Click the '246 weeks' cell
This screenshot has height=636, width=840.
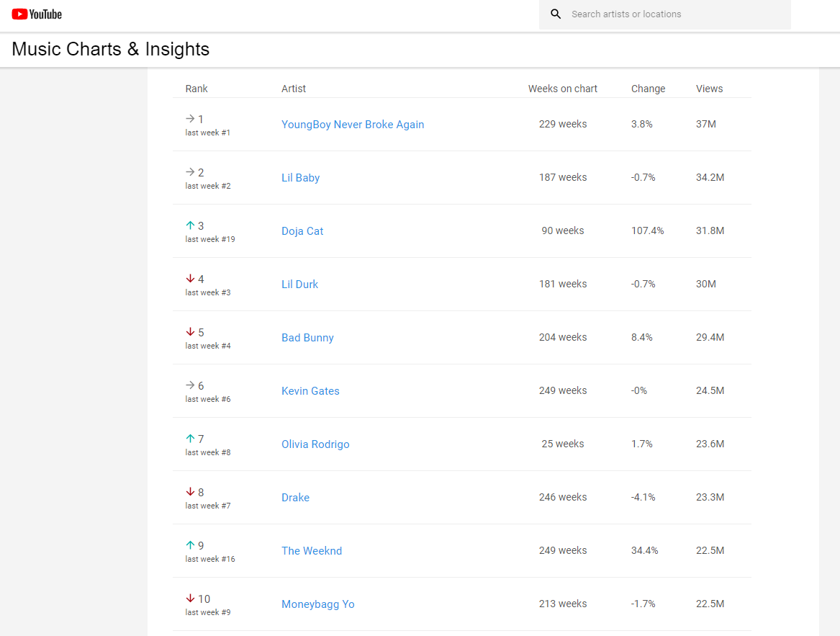pos(562,497)
